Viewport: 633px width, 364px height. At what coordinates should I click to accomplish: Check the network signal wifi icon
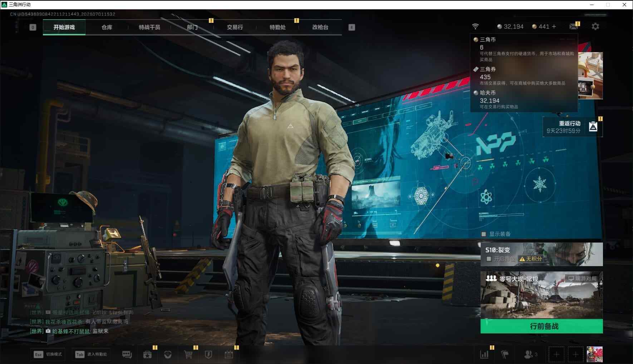475,26
